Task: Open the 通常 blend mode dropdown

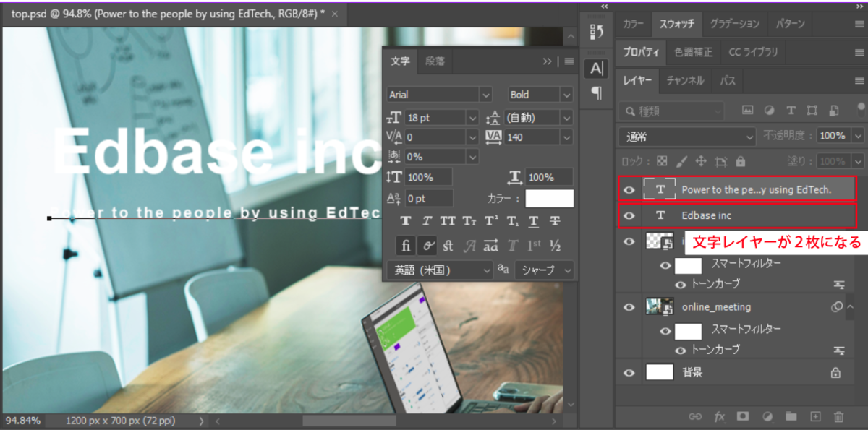Action: coord(687,136)
